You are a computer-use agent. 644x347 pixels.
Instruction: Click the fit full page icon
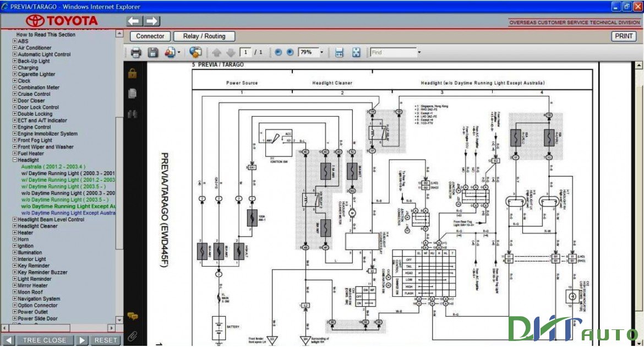tap(356, 52)
